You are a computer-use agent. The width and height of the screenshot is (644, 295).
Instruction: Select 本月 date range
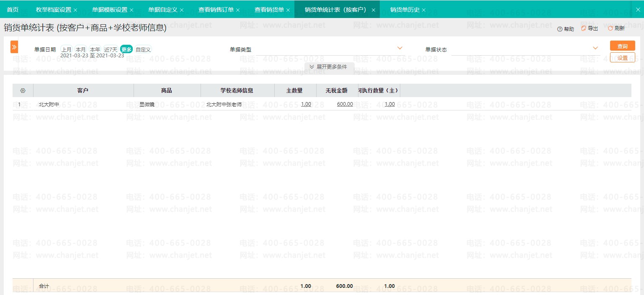[81, 49]
